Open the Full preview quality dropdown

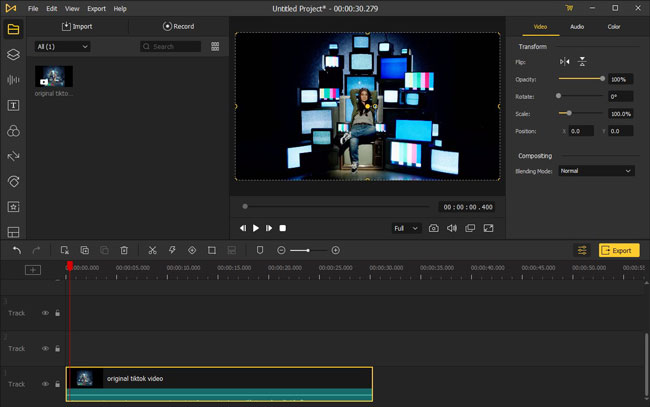[406, 228]
